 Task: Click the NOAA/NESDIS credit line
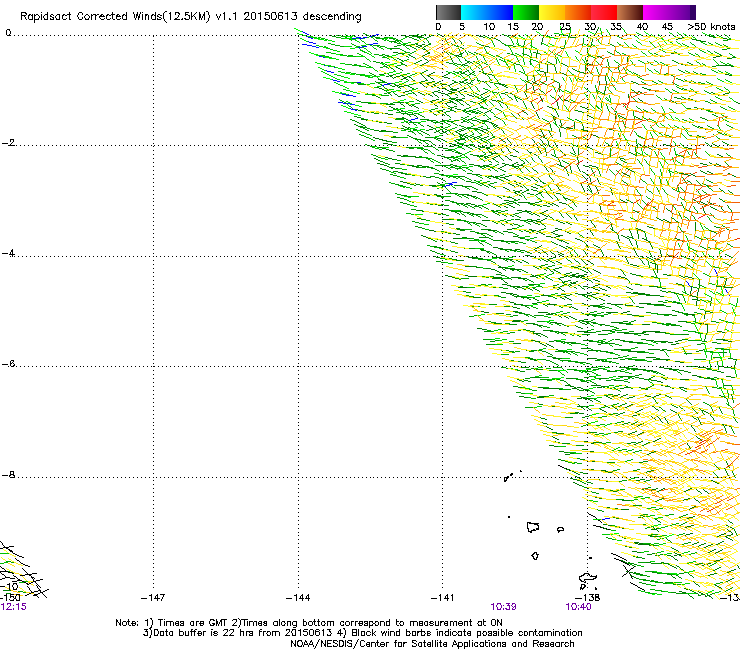click(432, 644)
